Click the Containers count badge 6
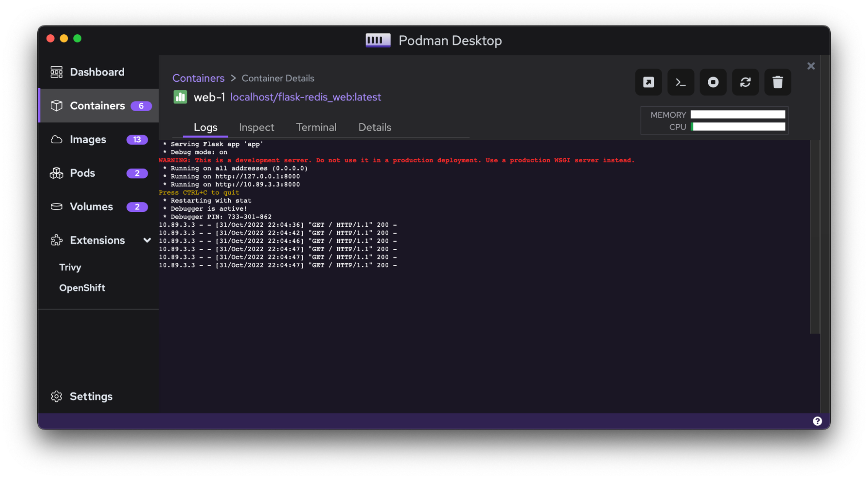 pos(141,106)
